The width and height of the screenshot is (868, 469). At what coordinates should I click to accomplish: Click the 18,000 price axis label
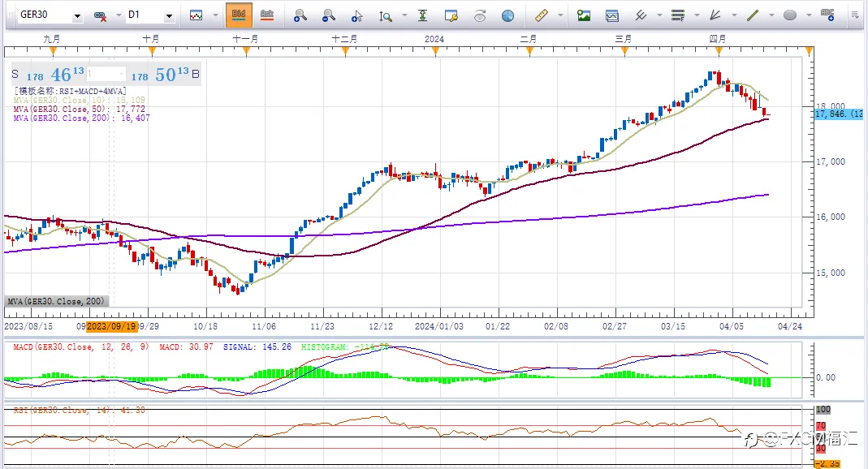pyautogui.click(x=831, y=106)
